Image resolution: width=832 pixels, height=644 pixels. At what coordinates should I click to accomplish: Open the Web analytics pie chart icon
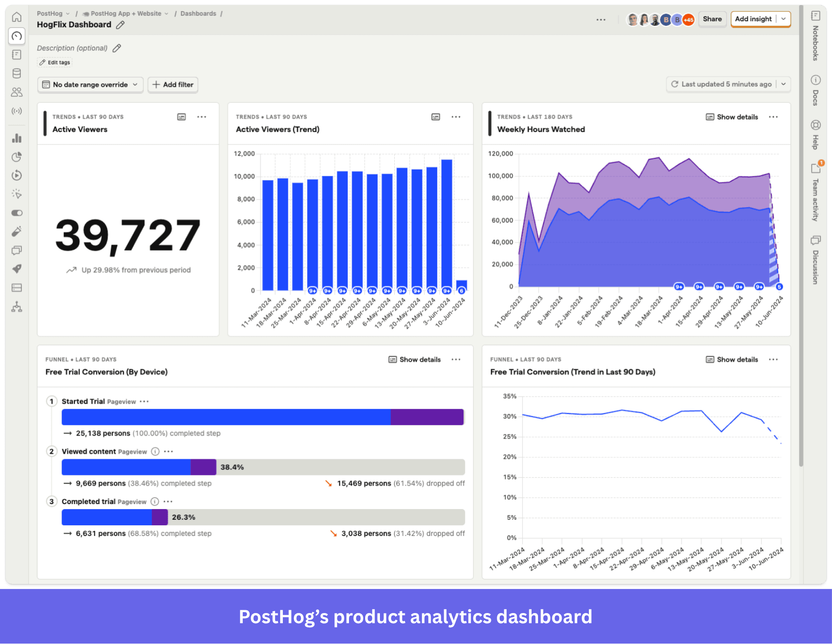point(17,157)
